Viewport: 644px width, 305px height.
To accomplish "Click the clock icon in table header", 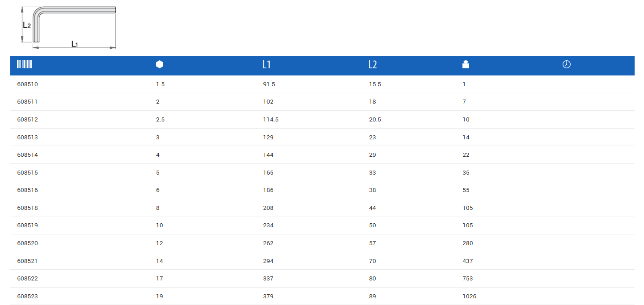I will 566,64.
